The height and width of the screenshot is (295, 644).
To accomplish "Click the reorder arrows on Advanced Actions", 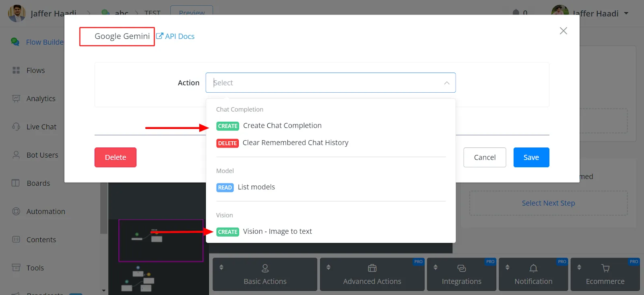I will click(x=328, y=267).
